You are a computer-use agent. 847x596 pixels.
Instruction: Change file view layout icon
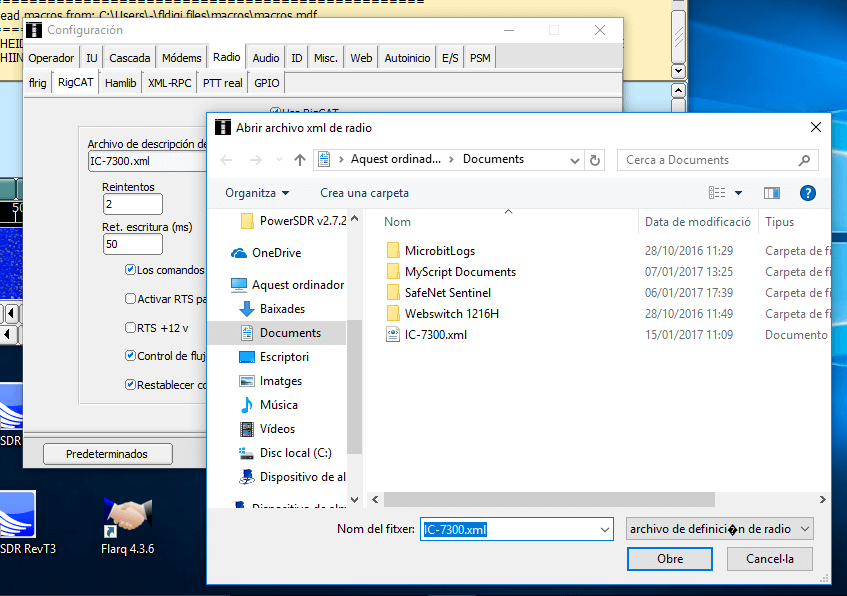click(717, 193)
